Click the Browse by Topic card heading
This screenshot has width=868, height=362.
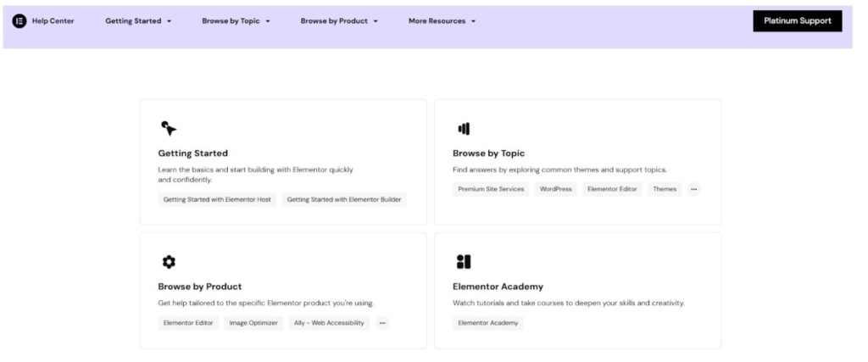[x=488, y=153]
